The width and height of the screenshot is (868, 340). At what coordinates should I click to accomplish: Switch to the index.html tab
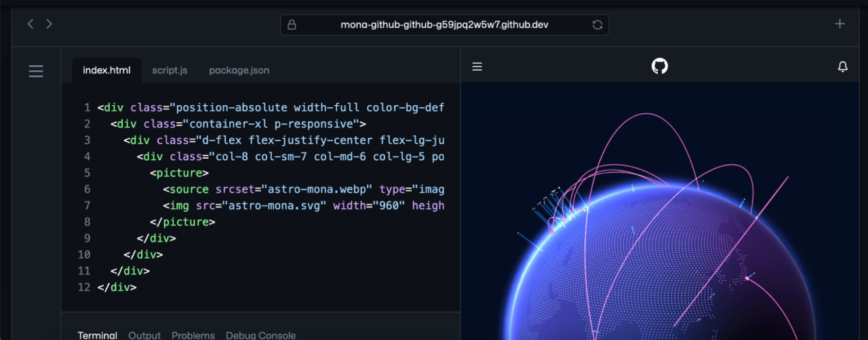point(106,70)
